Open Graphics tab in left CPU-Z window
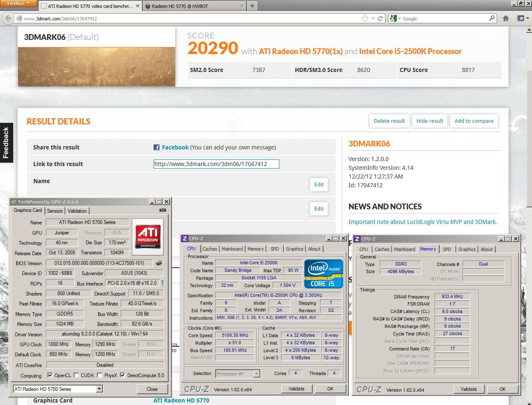Screen dimensions: 532x405 pos(294,249)
